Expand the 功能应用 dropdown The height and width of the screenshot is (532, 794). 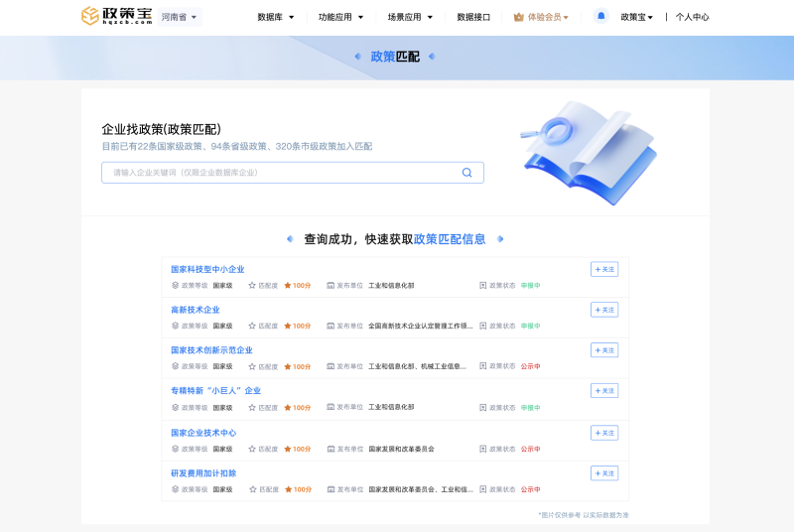[x=339, y=17]
